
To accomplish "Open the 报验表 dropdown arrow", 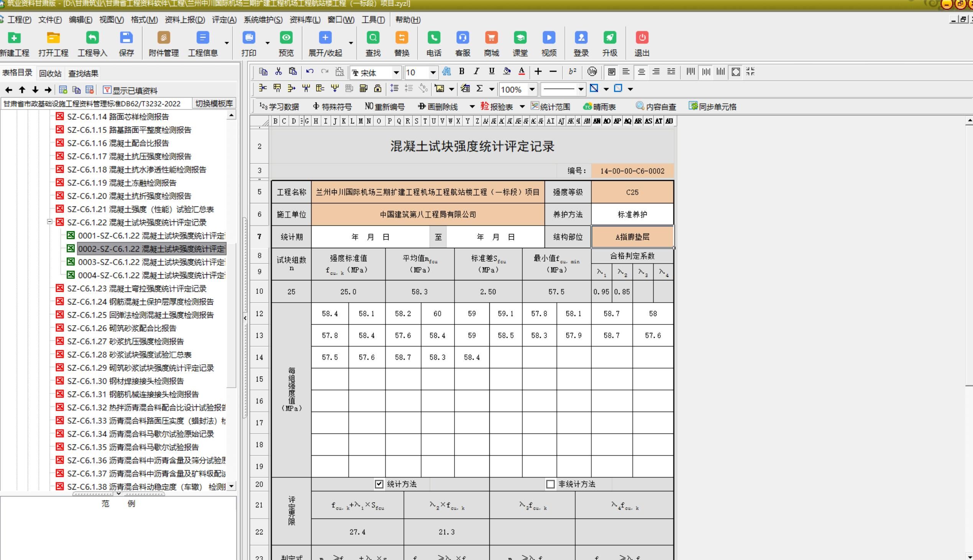I will click(x=522, y=106).
